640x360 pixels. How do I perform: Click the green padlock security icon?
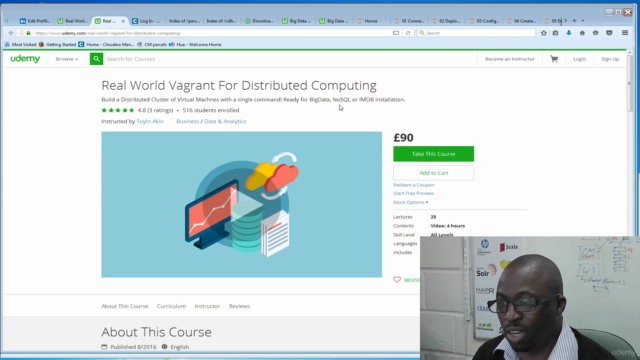(28, 33)
